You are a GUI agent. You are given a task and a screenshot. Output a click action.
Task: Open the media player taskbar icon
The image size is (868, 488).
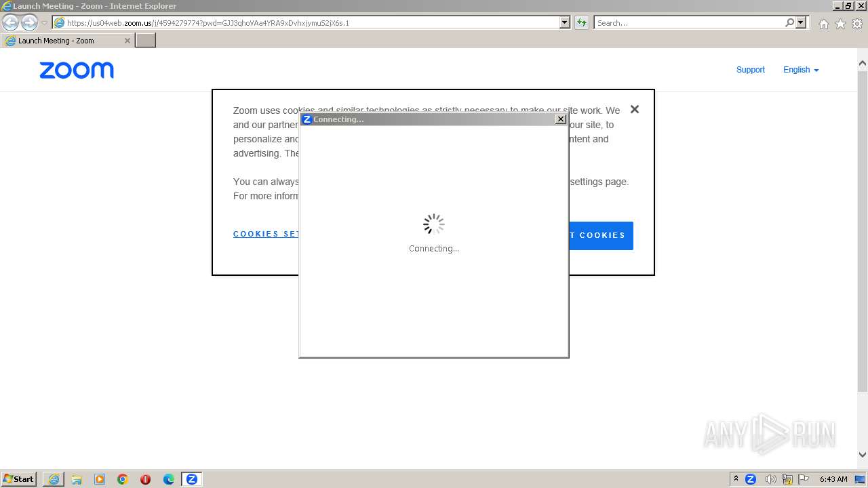100,479
